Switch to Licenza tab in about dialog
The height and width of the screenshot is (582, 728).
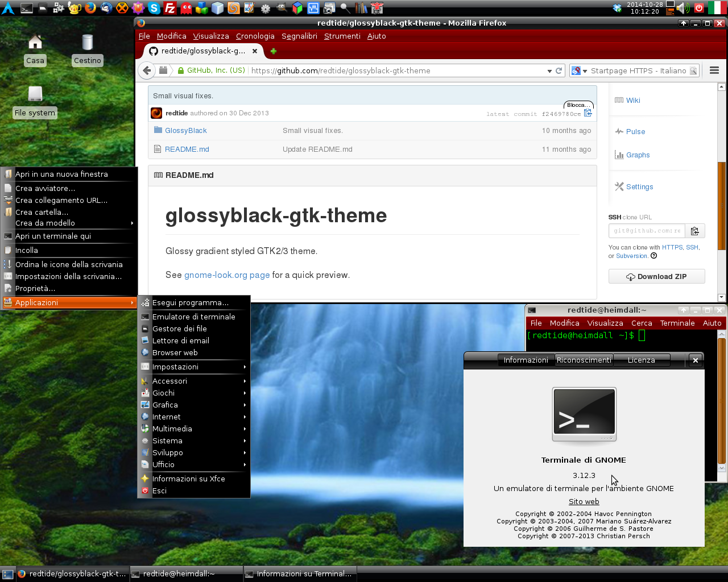coord(641,360)
